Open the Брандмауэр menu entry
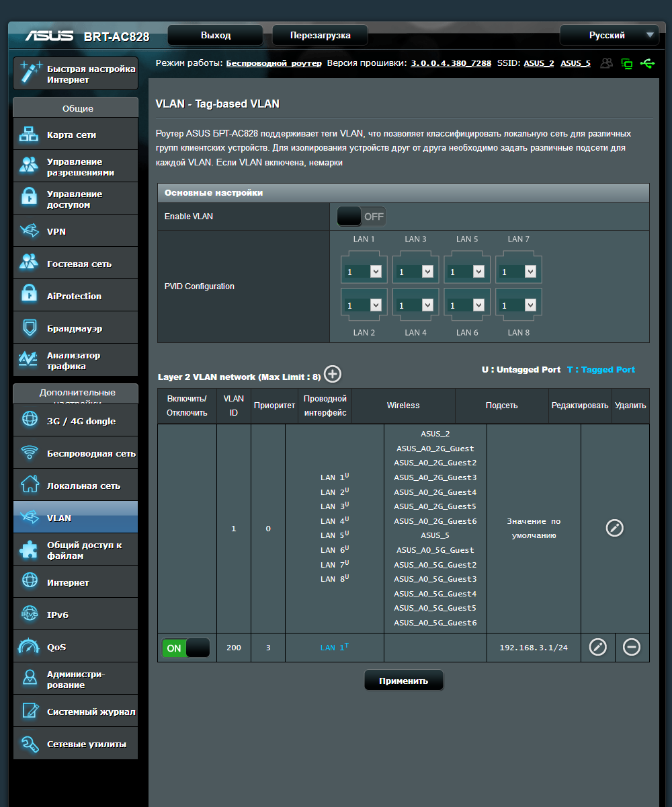Viewport: 672px width, 807px height. click(75, 328)
